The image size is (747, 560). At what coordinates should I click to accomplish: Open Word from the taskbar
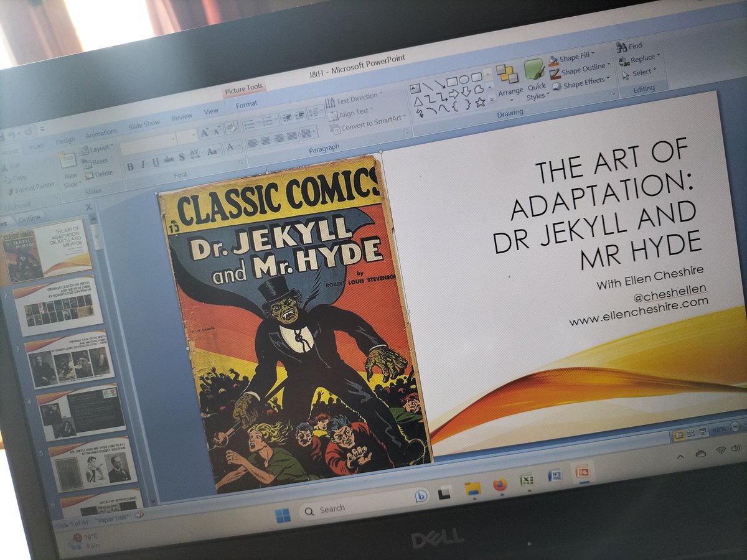pyautogui.click(x=555, y=475)
